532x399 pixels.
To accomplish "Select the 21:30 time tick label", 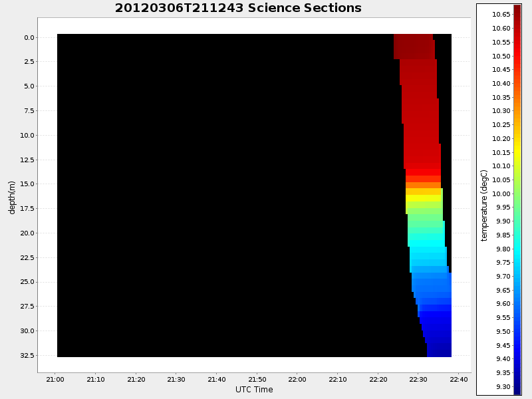I will [x=176, y=379].
